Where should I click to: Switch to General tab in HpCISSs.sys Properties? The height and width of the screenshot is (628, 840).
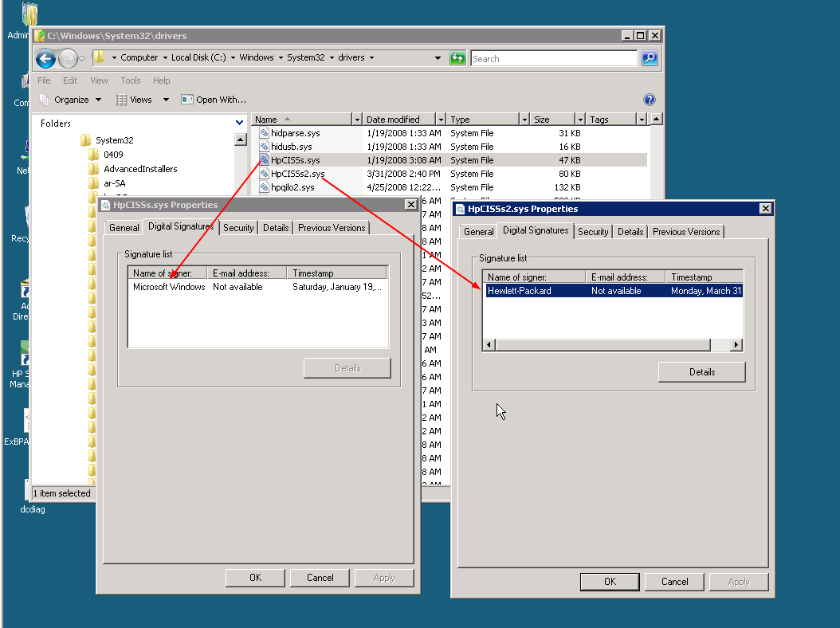coord(124,228)
